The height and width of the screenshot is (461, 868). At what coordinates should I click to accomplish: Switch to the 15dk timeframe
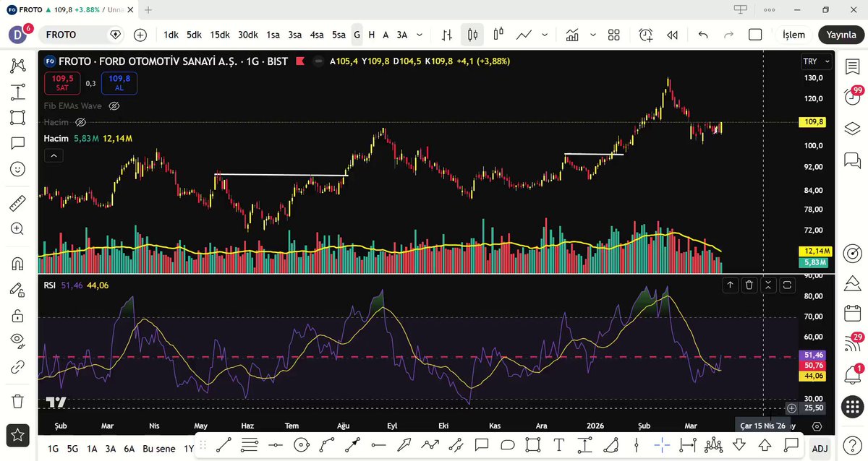pyautogui.click(x=220, y=35)
